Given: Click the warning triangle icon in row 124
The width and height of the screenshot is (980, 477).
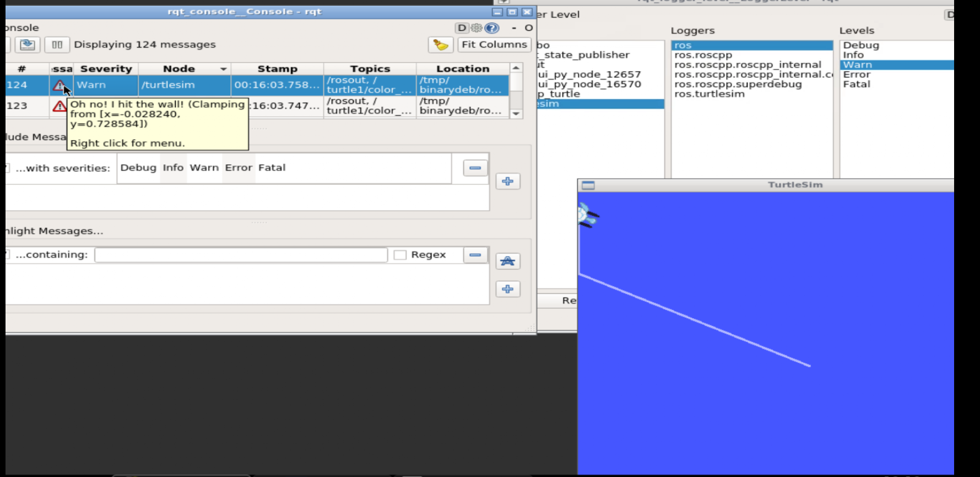Looking at the screenshot, I should [x=59, y=85].
